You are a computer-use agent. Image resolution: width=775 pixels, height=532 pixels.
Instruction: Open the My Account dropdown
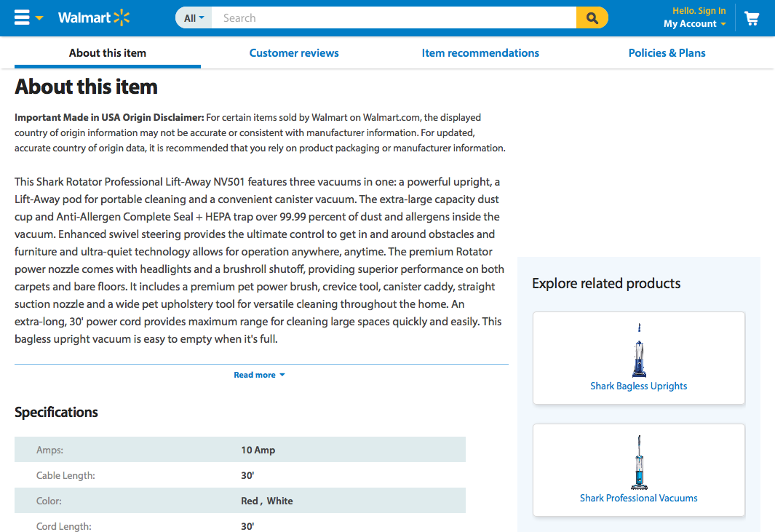coord(694,24)
